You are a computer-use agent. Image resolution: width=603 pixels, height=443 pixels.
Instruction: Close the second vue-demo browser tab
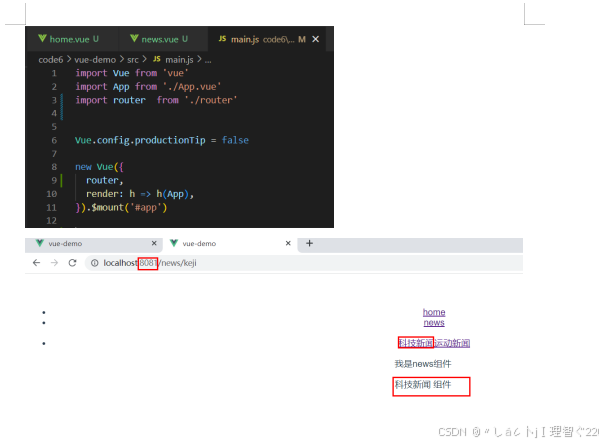pos(288,243)
